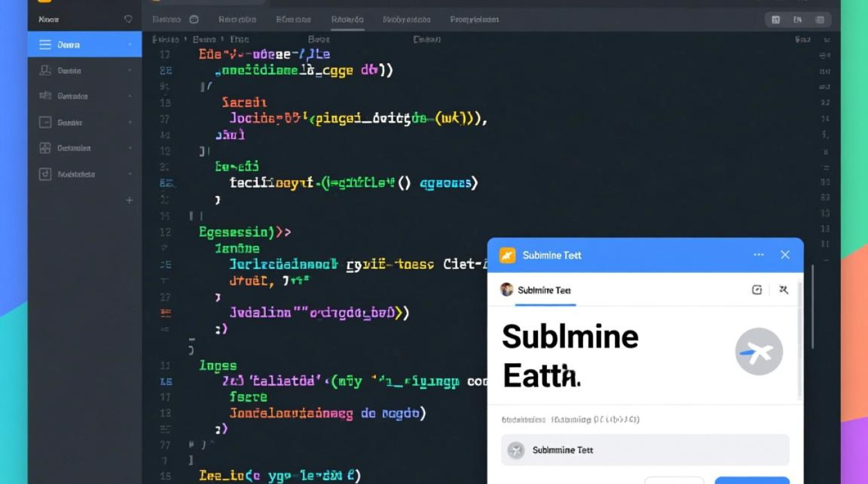
Task: Click the shield icon in sidebar header
Action: pyautogui.click(x=129, y=19)
